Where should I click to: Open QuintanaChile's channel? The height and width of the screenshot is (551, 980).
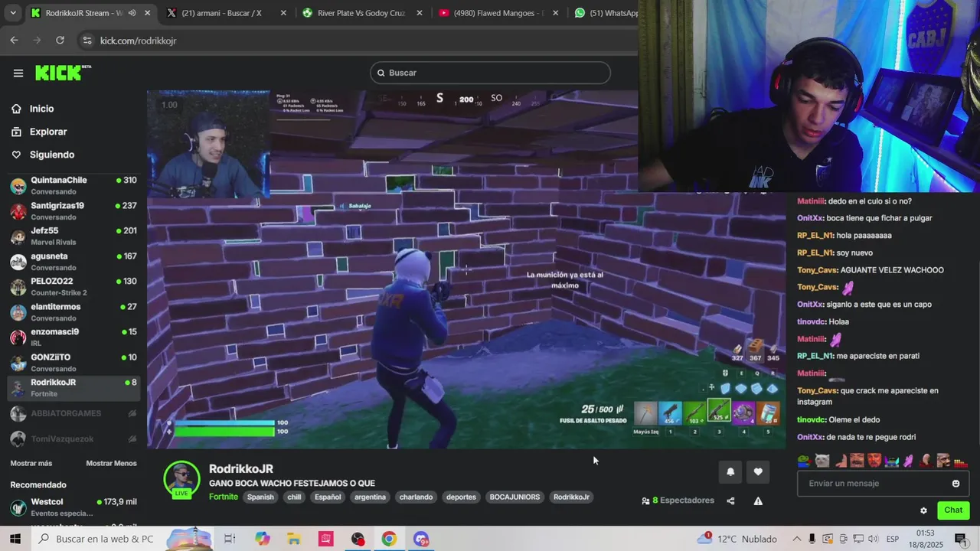[73, 186]
